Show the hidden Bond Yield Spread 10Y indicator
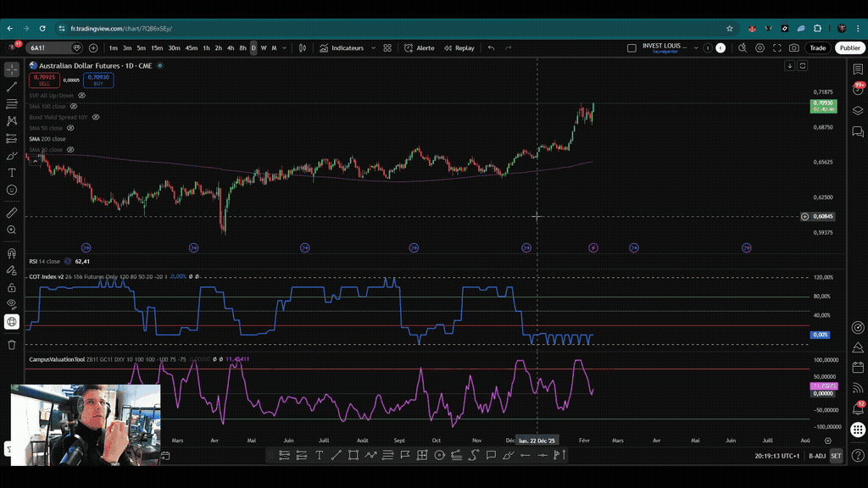Image resolution: width=868 pixels, height=488 pixels. coord(96,117)
